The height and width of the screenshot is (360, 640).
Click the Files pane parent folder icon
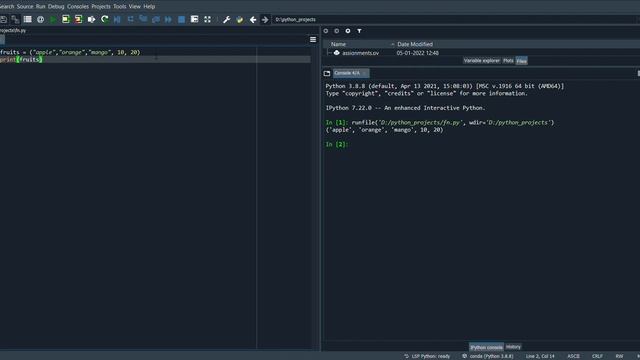click(x=348, y=31)
